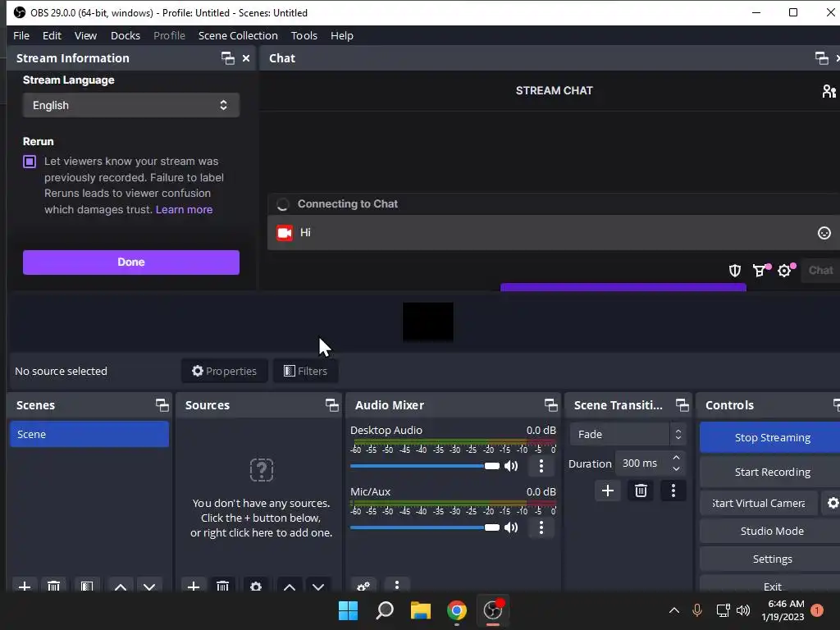
Task: Open advanced audio properties gears
Action: pos(363,586)
